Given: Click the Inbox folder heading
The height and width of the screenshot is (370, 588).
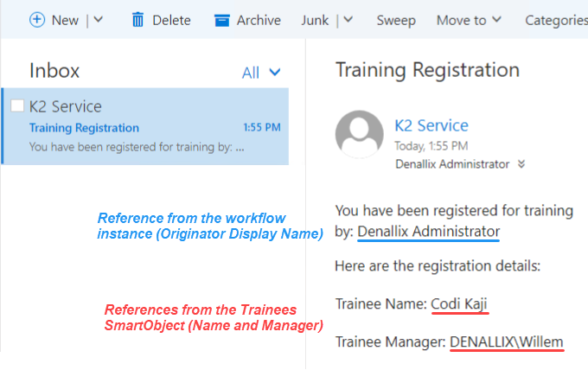Looking at the screenshot, I should 54,71.
